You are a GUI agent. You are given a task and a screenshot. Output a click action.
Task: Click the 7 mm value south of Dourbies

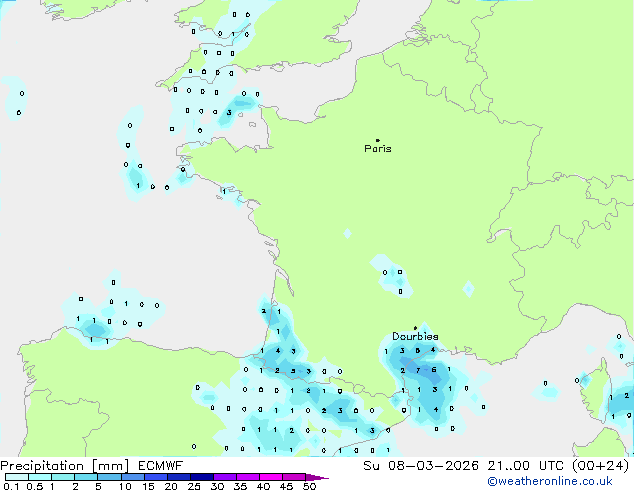click(418, 370)
